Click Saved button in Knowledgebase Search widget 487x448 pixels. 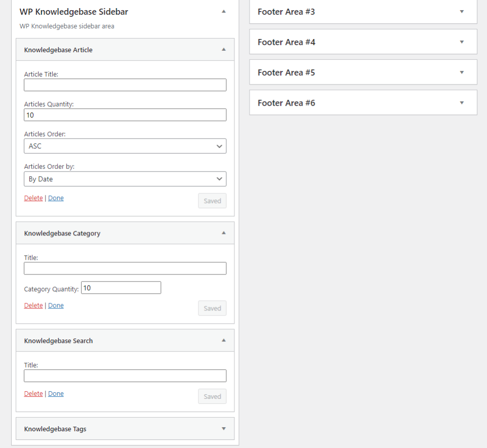click(212, 397)
